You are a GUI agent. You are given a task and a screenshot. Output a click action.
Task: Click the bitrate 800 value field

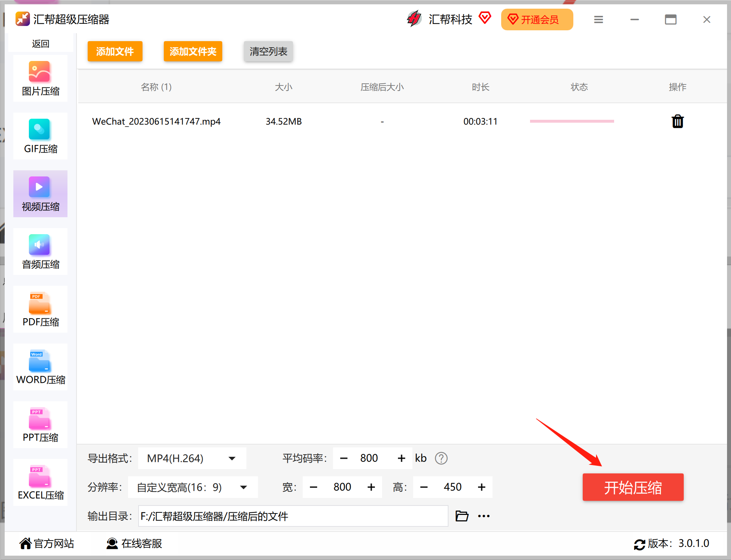click(x=369, y=458)
